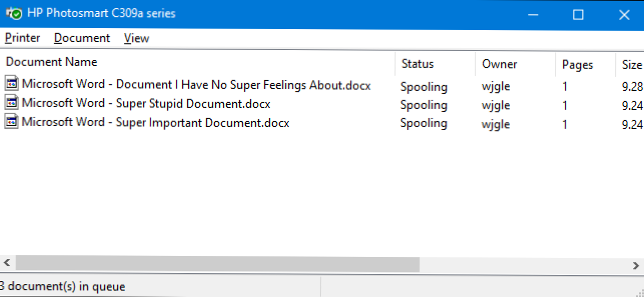
Task: Click Spooling status of Super Stupid Document
Action: [424, 105]
